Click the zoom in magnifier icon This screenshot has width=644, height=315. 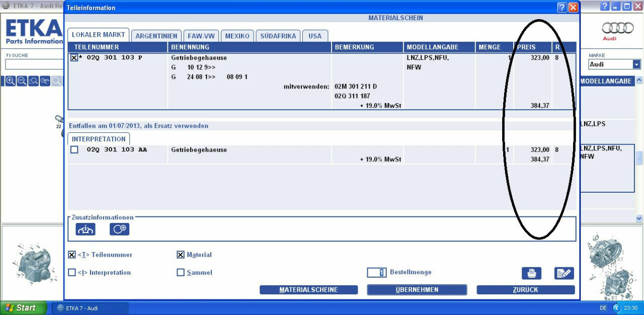10,81
